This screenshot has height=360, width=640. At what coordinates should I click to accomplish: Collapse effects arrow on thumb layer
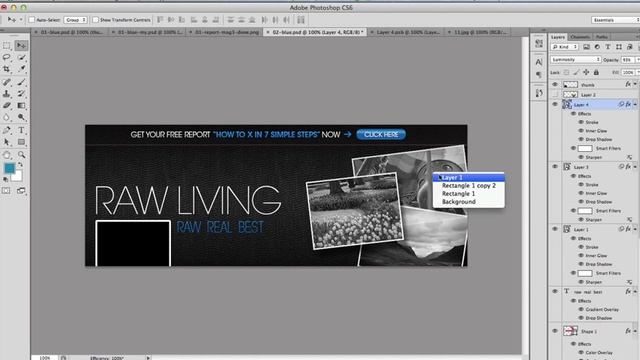[x=635, y=84]
